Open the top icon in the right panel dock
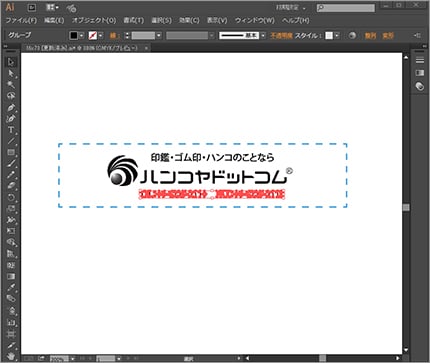The height and width of the screenshot is (363, 430). click(x=420, y=60)
